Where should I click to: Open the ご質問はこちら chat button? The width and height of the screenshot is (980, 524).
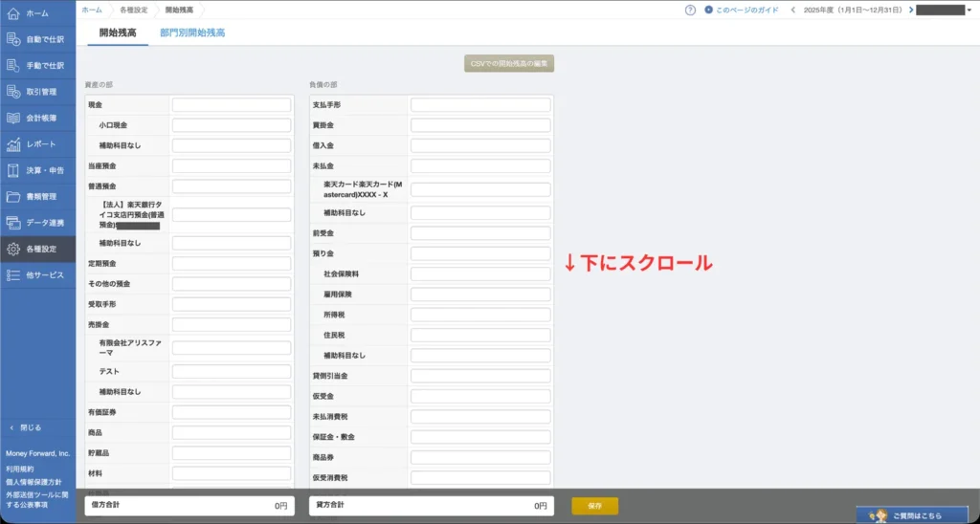point(912,515)
